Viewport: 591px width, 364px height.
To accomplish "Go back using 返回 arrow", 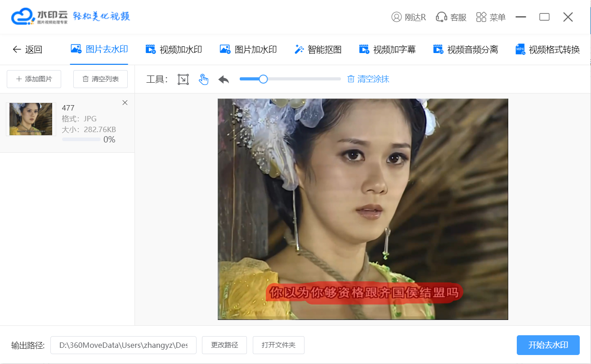I will 27,49.
